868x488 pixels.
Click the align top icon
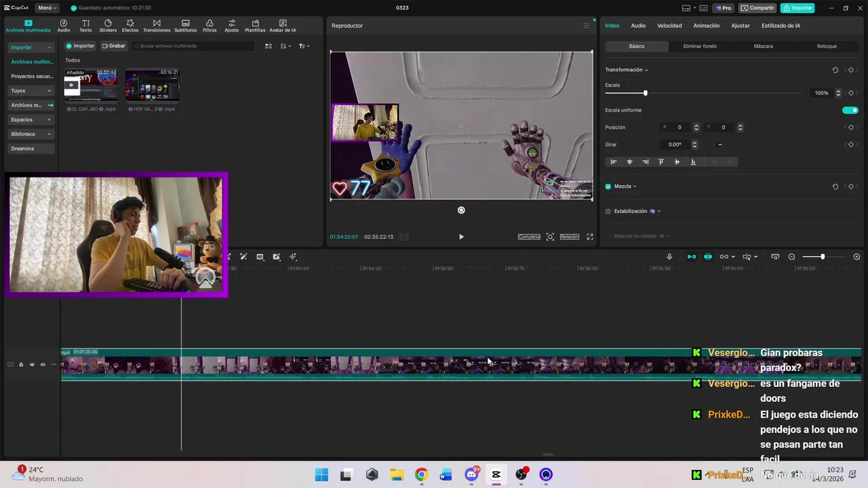(x=661, y=162)
